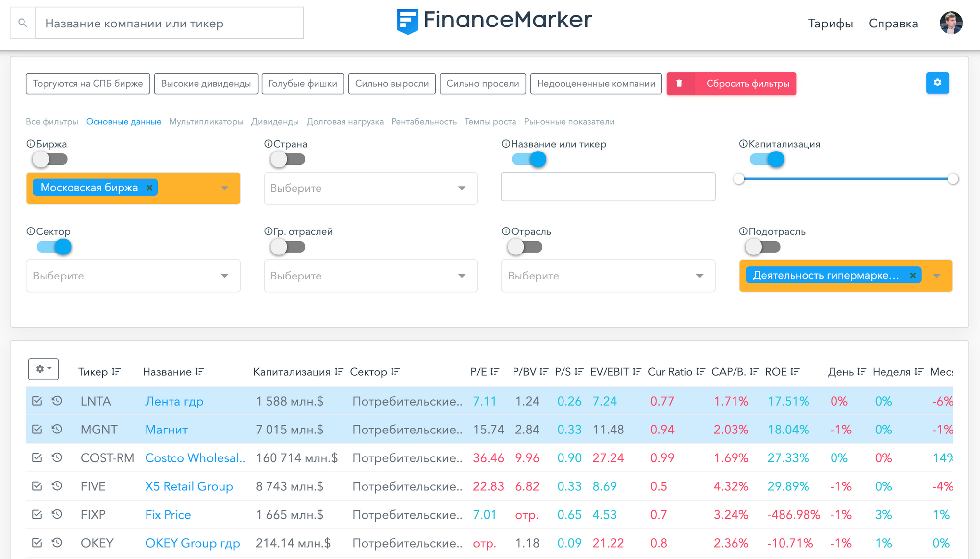Open history icon for MGNT row
The image size is (980, 559).
coord(57,429)
